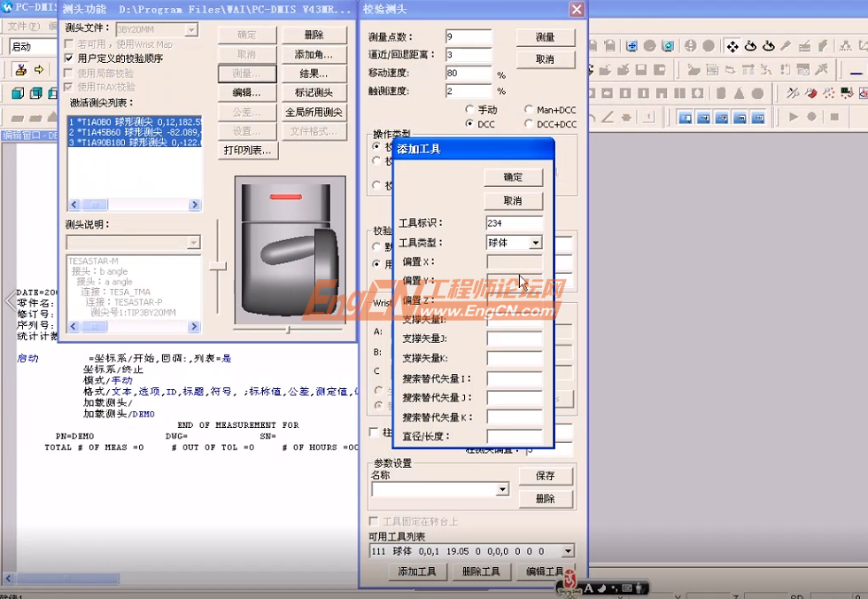Select the DCC radio button
The height and width of the screenshot is (599, 868).
(x=469, y=123)
